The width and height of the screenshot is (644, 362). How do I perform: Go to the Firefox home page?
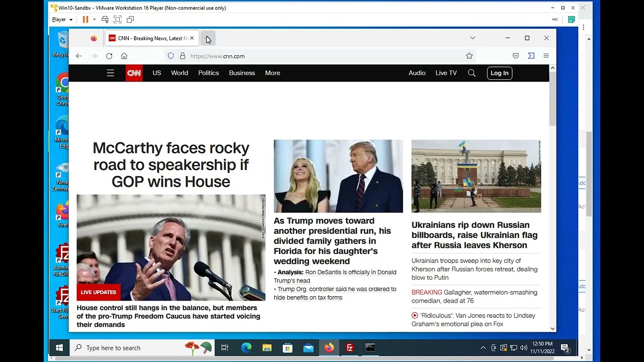pyautogui.click(x=124, y=56)
